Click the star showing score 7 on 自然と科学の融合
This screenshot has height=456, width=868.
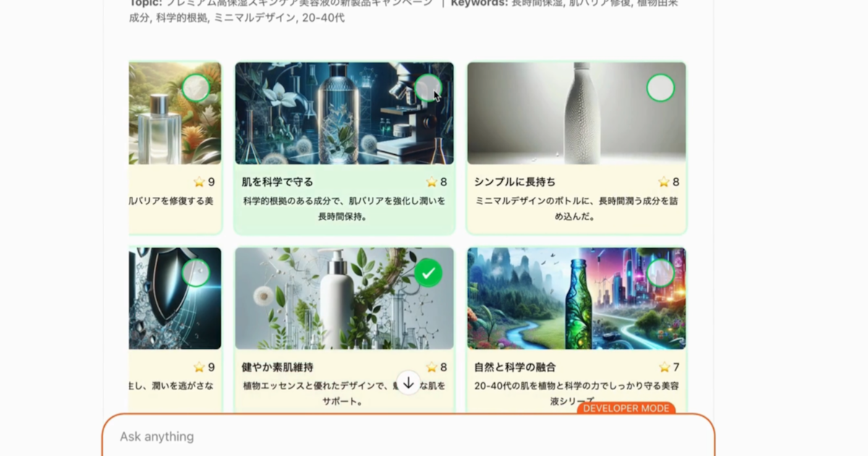pos(664,367)
